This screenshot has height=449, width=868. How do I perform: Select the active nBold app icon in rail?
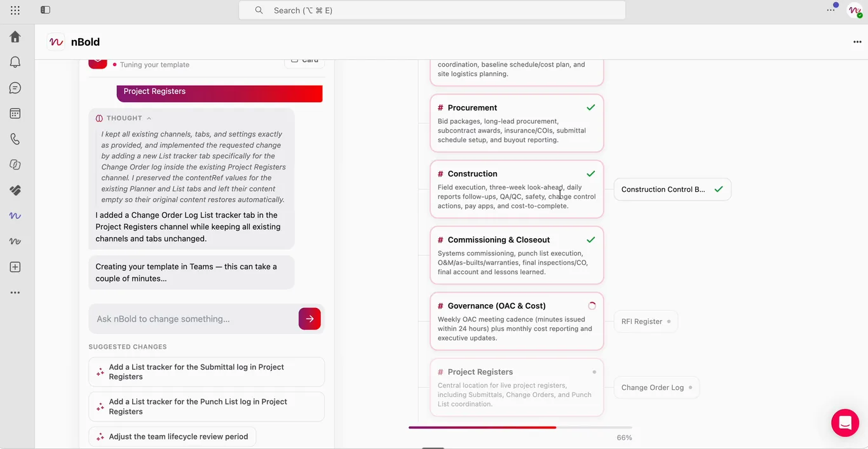[x=15, y=216]
